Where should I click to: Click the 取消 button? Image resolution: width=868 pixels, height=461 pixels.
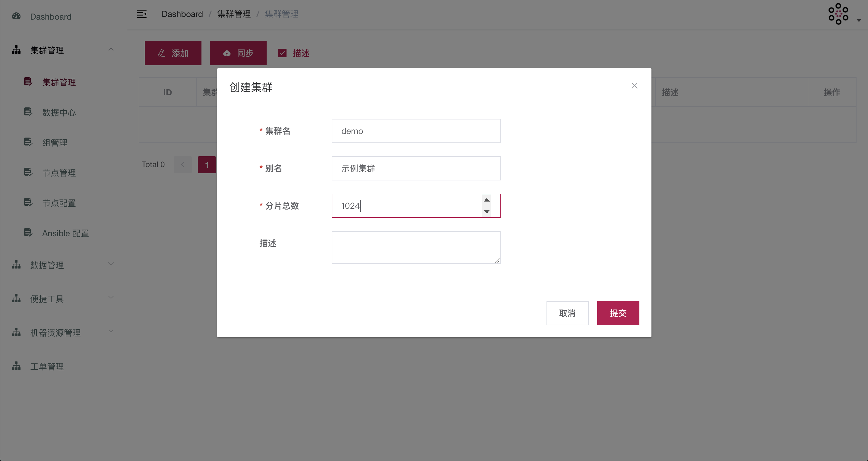tap(567, 313)
